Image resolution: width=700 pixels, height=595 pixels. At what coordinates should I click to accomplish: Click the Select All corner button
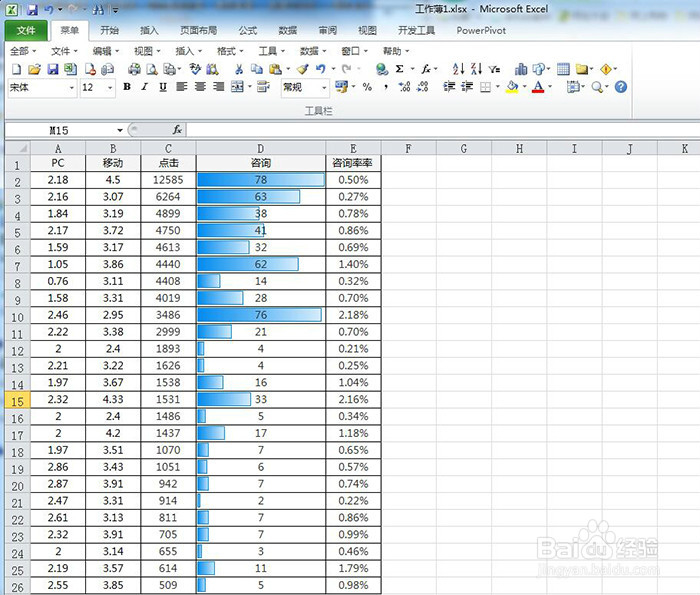pos(18,148)
